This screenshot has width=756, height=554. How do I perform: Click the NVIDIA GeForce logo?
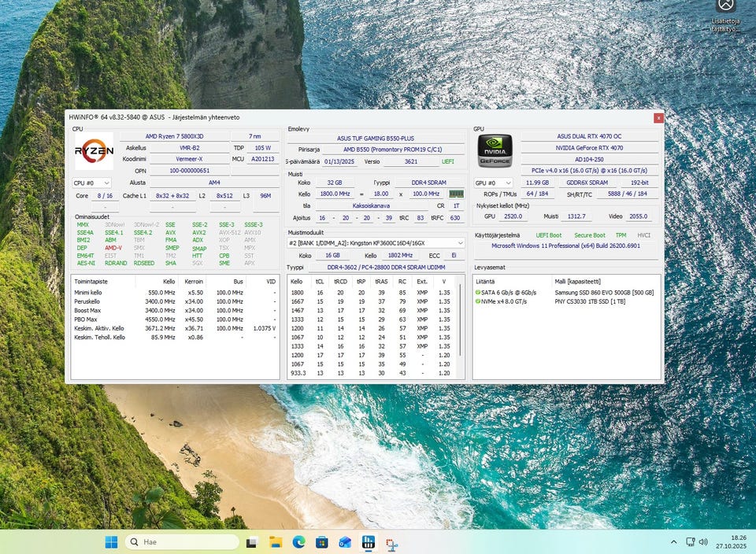(x=495, y=151)
